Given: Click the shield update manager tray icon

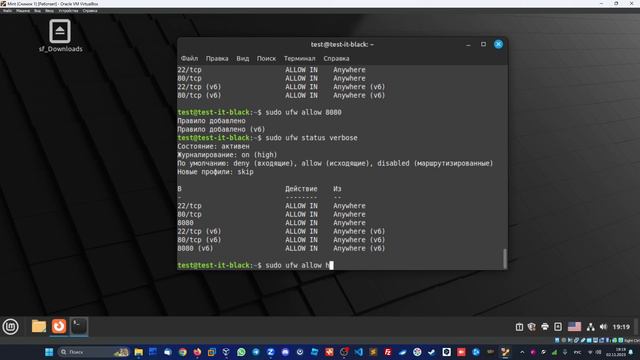Looking at the screenshot, I should [x=531, y=327].
